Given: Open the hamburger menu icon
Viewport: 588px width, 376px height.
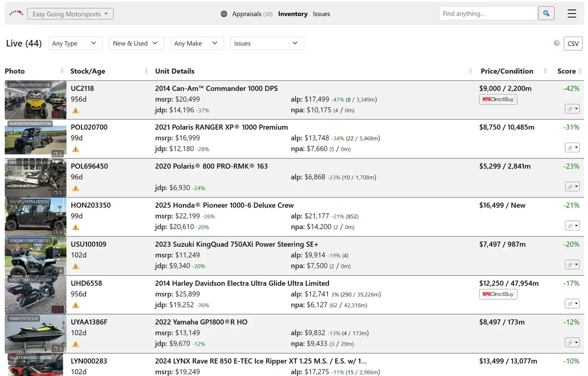Looking at the screenshot, I should click(x=572, y=14).
